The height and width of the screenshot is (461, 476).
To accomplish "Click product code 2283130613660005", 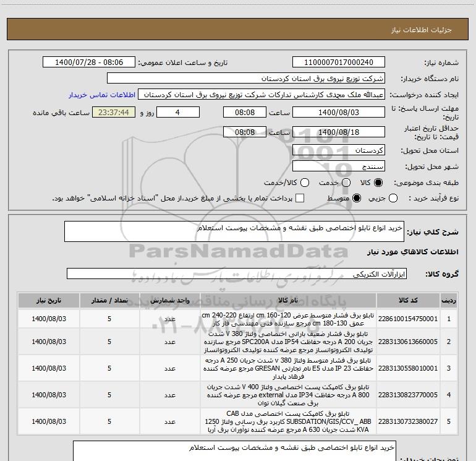I will click(x=408, y=342).
